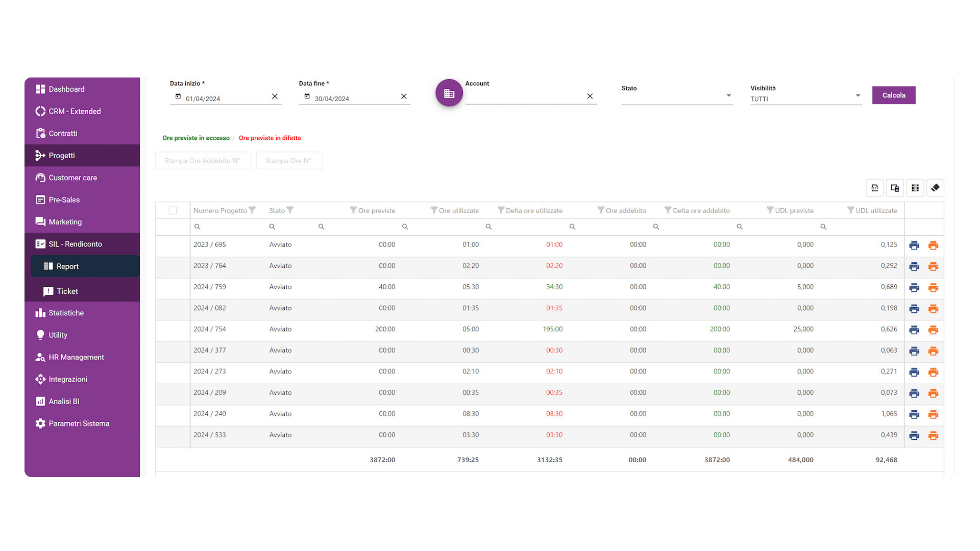980x551 pixels.
Task: Click filter icon on UDL previste column
Action: (x=770, y=210)
